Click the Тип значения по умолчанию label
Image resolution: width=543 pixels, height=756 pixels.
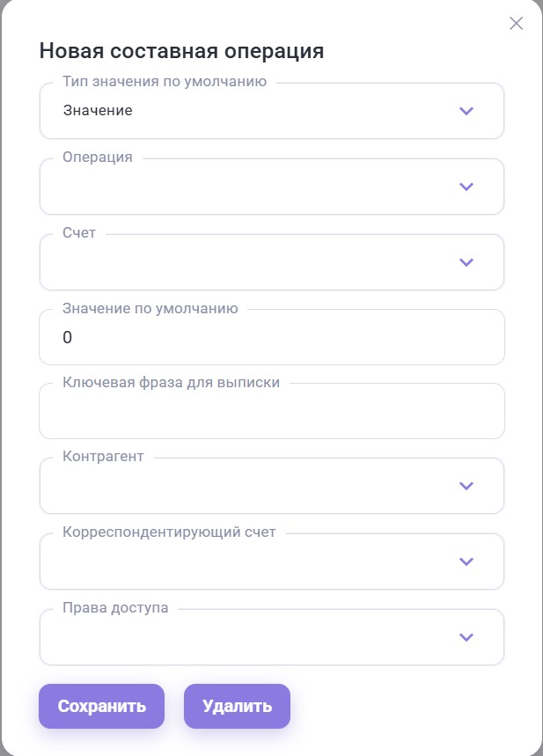pyautogui.click(x=165, y=82)
